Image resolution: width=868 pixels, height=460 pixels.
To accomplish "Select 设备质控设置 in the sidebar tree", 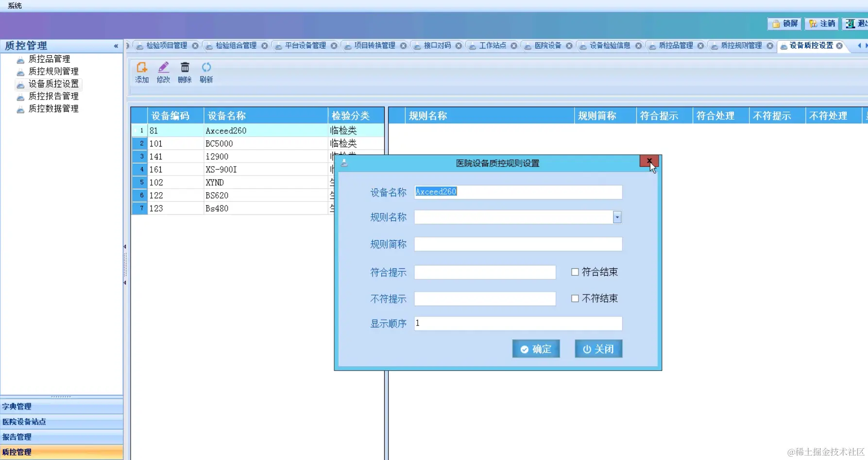I will pyautogui.click(x=53, y=84).
